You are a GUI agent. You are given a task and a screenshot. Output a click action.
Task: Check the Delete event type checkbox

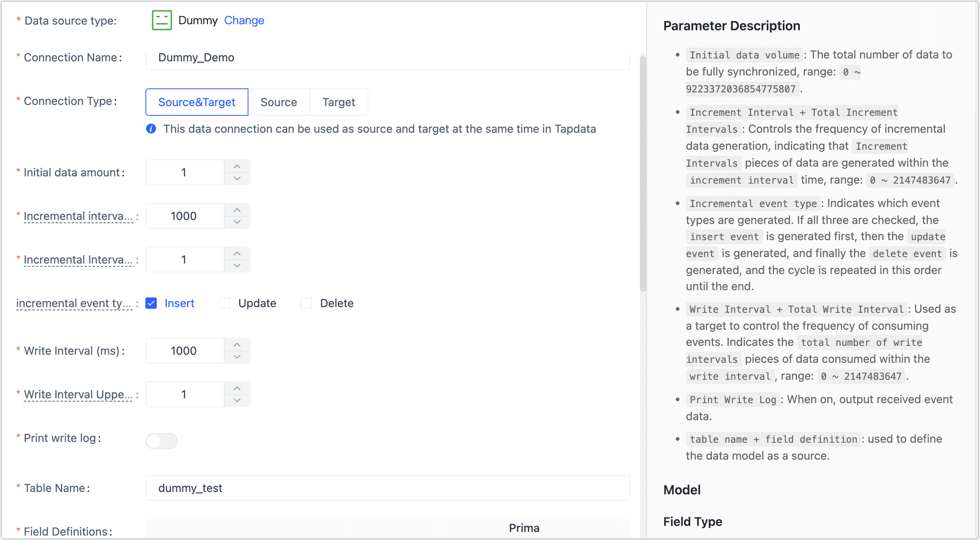(306, 303)
